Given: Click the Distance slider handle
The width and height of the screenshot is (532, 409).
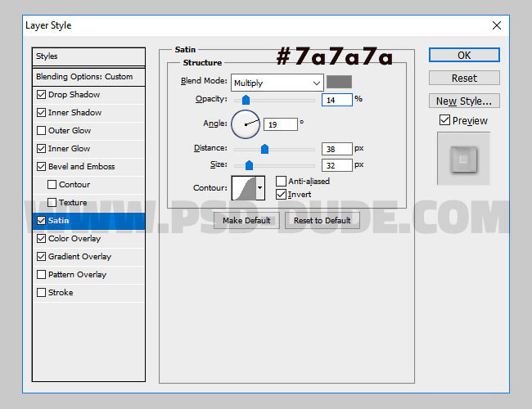Looking at the screenshot, I should pos(264,149).
